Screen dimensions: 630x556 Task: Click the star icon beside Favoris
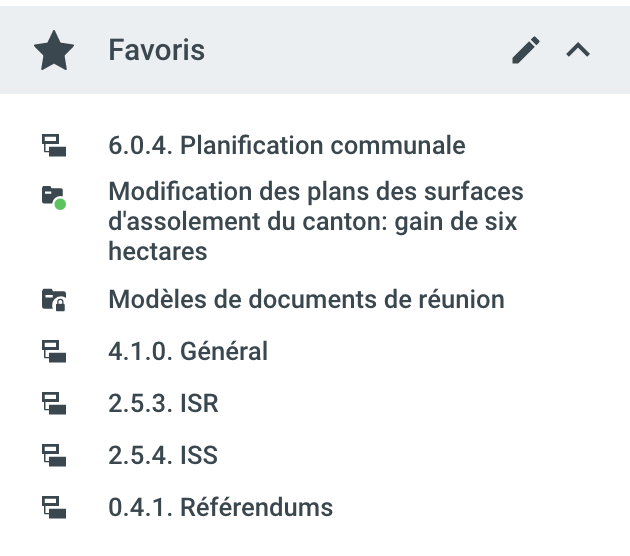click(x=54, y=51)
